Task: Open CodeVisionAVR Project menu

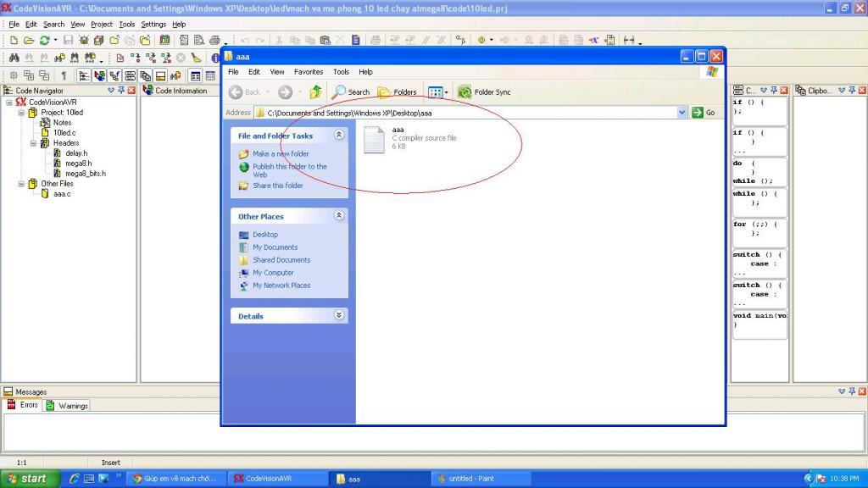Action: [x=102, y=25]
